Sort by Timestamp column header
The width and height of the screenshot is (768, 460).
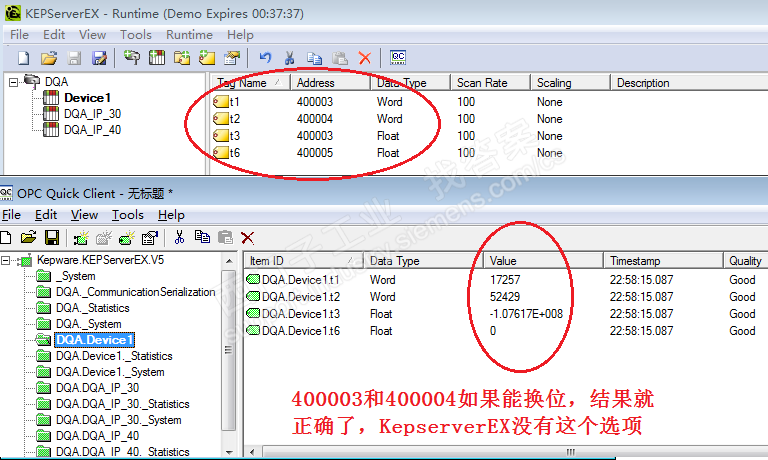(663, 261)
